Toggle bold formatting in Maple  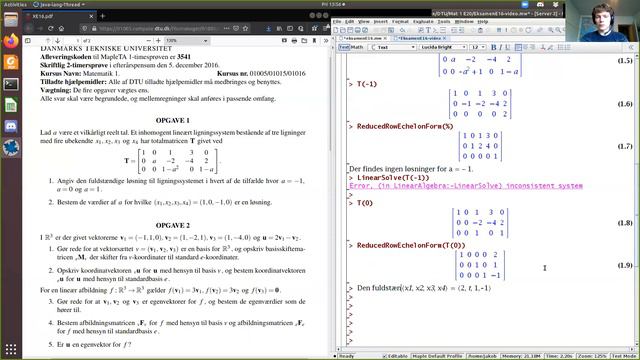click(x=493, y=47)
